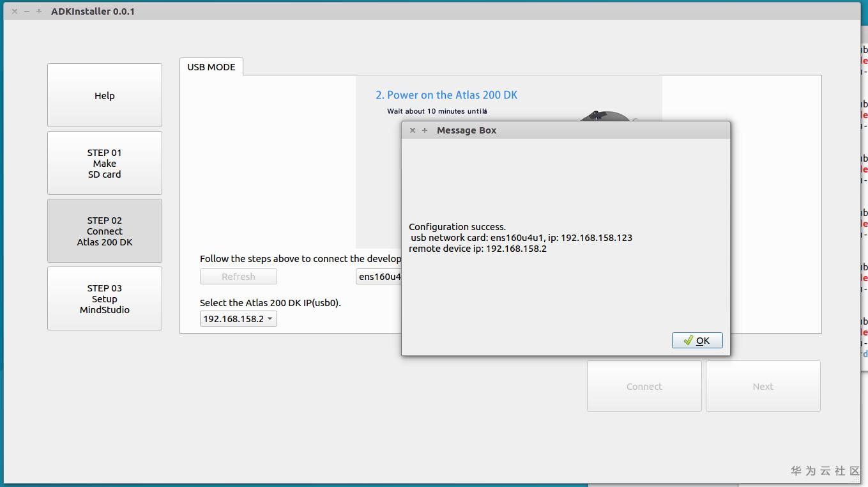This screenshot has width=868, height=487.
Task: Proceed with the Next button
Action: click(x=763, y=386)
